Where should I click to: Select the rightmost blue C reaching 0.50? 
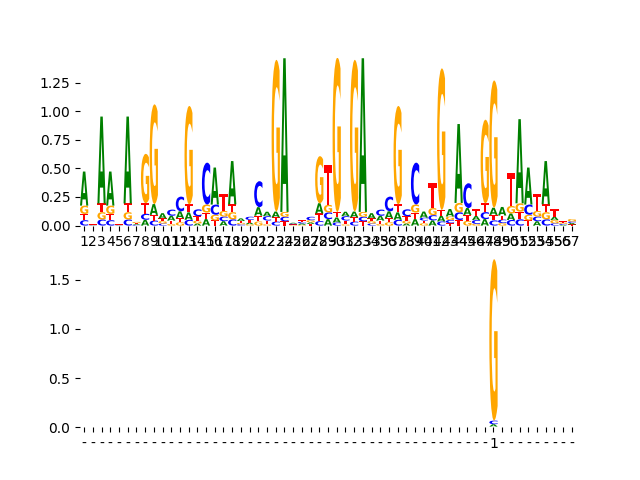coord(416,184)
